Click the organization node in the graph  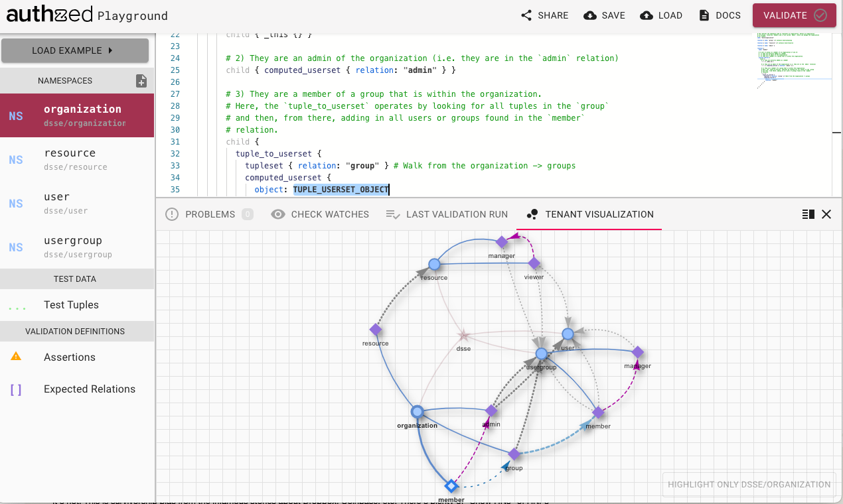(417, 412)
